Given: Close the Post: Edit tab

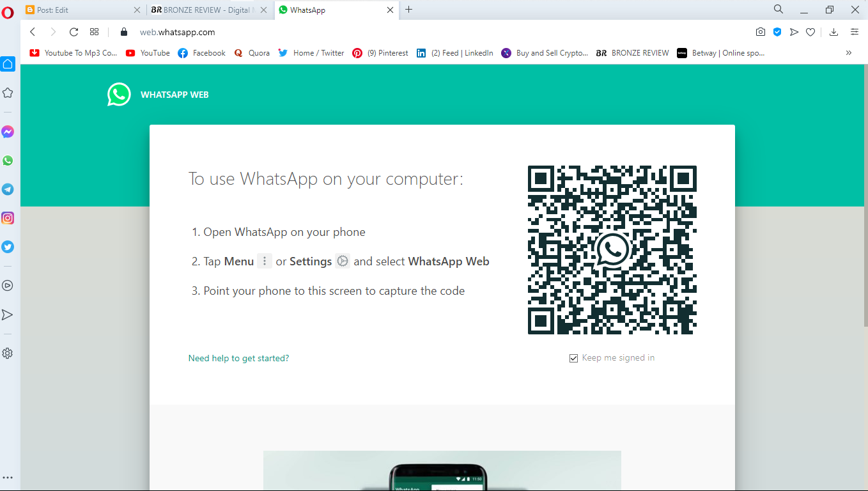Looking at the screenshot, I should (x=137, y=10).
